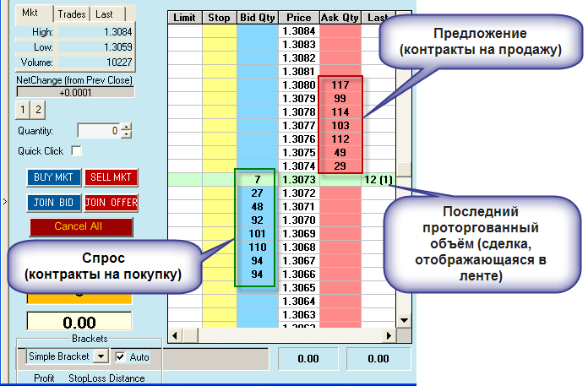
Task: Click JOIN BID button
Action: click(x=54, y=203)
